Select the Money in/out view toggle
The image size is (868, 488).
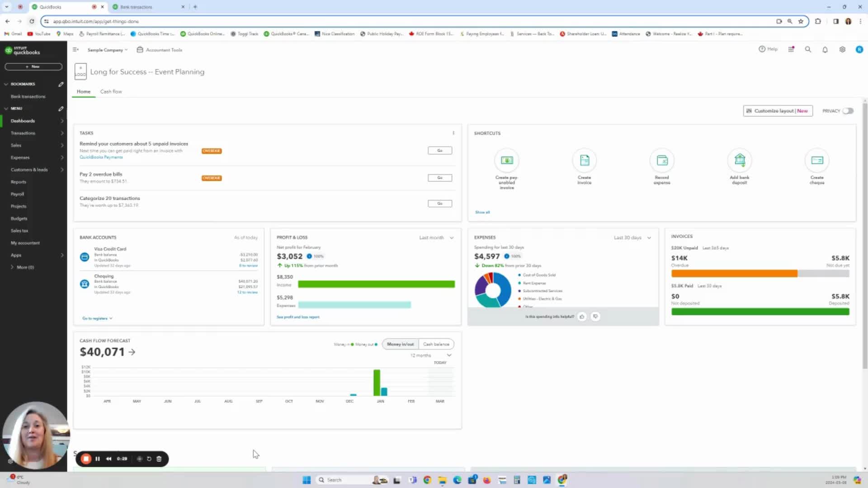click(x=400, y=344)
